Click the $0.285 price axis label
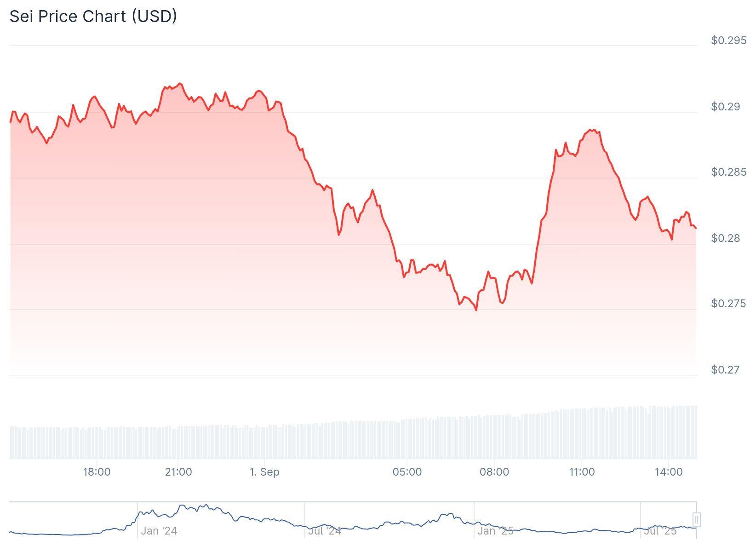The width and height of the screenshot is (756, 552). (x=728, y=172)
